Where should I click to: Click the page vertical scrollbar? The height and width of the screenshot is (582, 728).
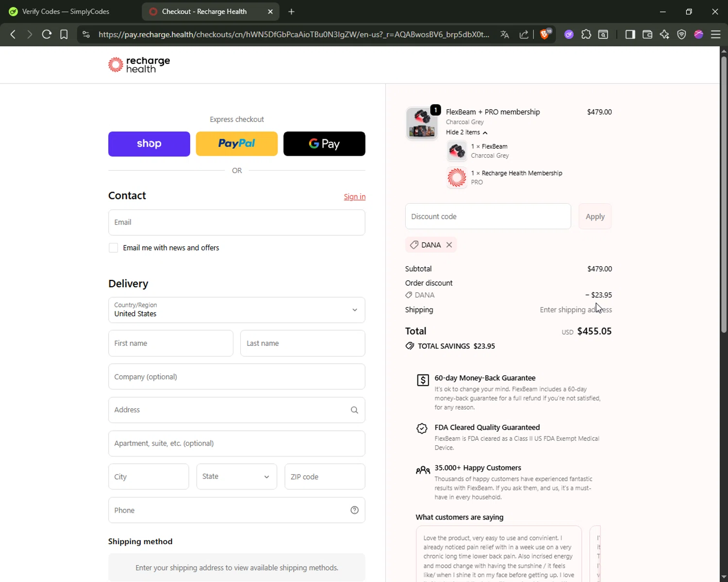[x=724, y=194]
